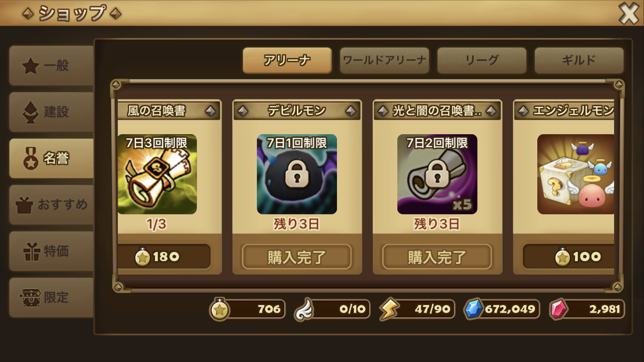
Task: Tap the red crystal gem icon
Action: coord(559,309)
